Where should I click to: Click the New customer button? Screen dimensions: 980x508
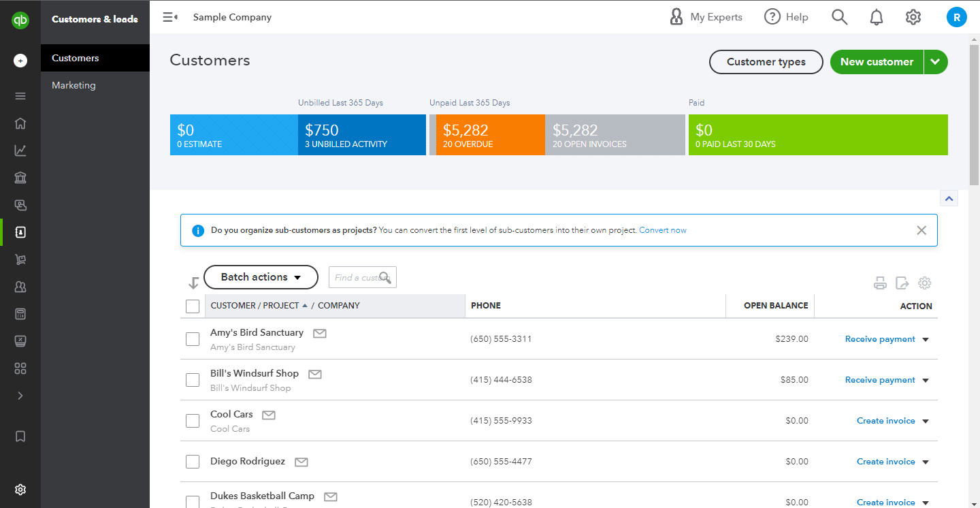pos(877,62)
